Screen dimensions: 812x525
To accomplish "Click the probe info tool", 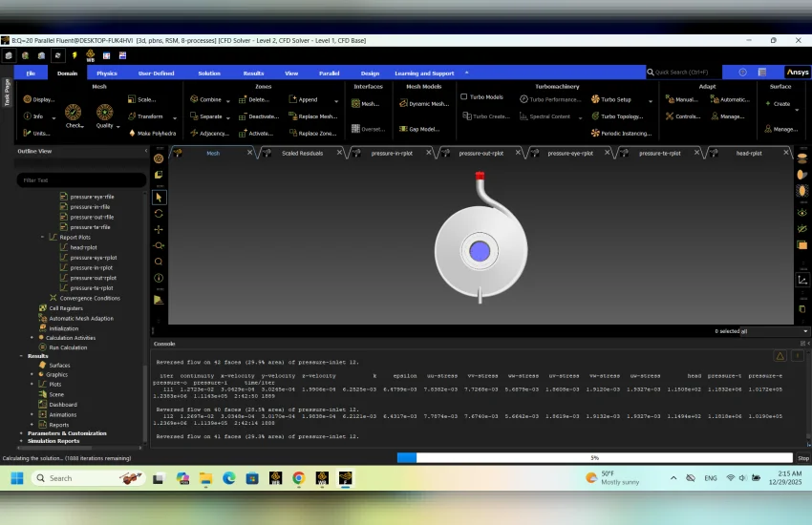I will click(x=159, y=278).
